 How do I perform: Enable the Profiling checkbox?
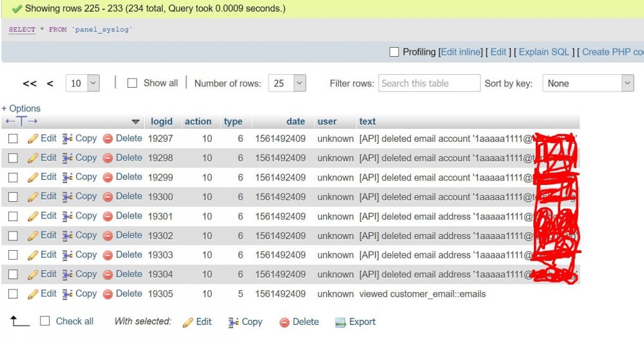pyautogui.click(x=394, y=52)
